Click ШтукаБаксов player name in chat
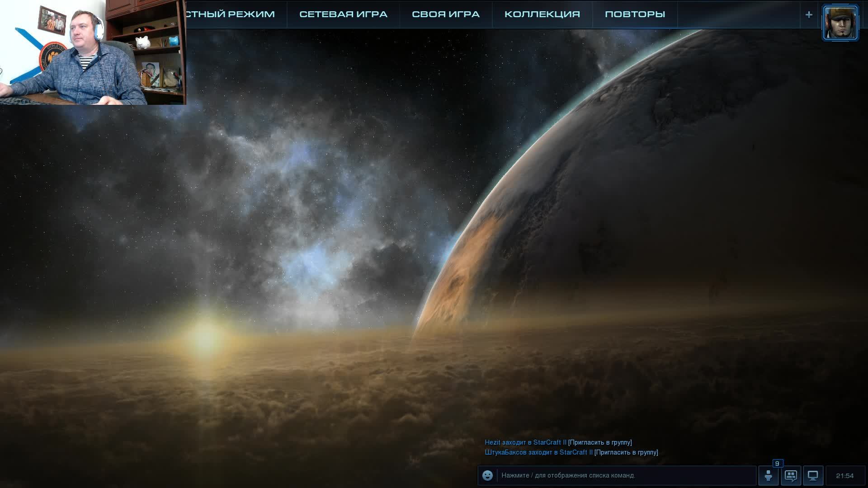Image resolution: width=868 pixels, height=488 pixels. [x=505, y=452]
